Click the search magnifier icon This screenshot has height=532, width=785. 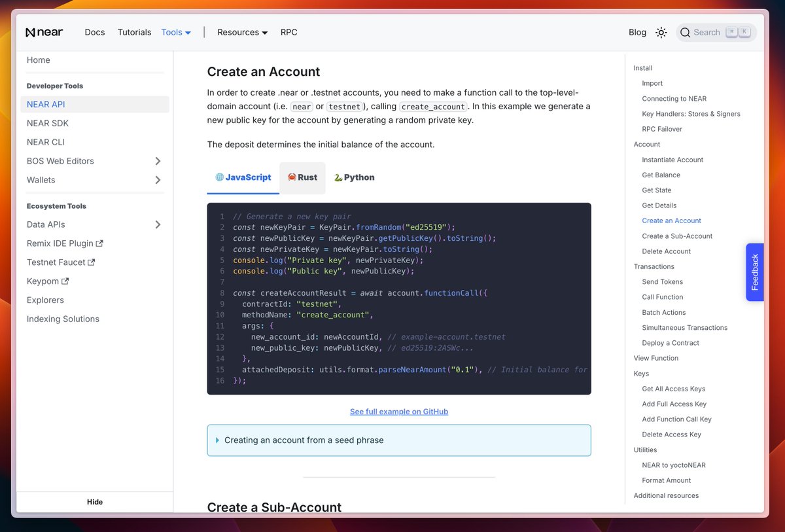pyautogui.click(x=685, y=32)
